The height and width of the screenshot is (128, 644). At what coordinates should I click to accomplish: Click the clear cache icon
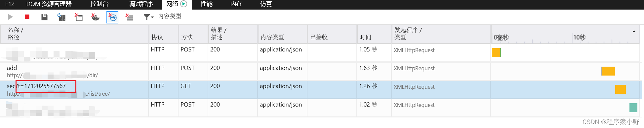(79, 17)
